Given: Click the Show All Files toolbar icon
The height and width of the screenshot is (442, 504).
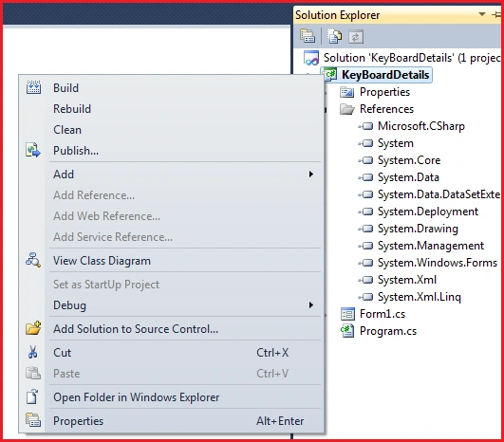Looking at the screenshot, I should 334,36.
